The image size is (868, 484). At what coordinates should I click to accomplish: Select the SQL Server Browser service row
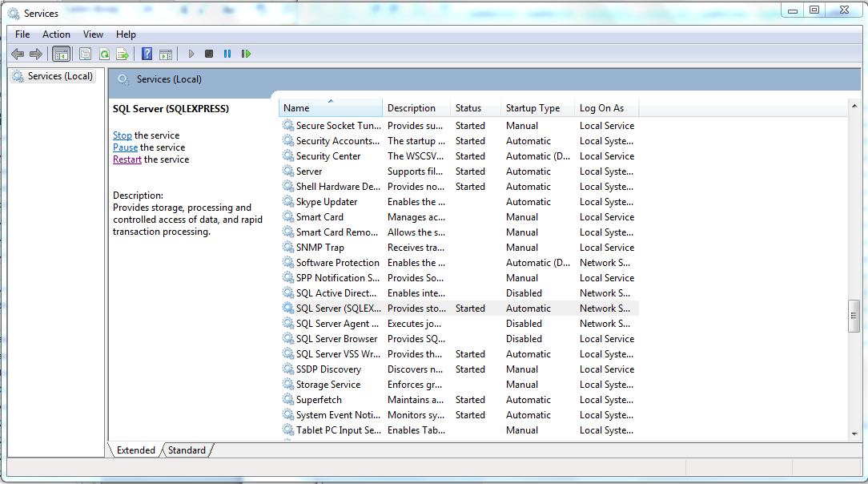(x=336, y=339)
